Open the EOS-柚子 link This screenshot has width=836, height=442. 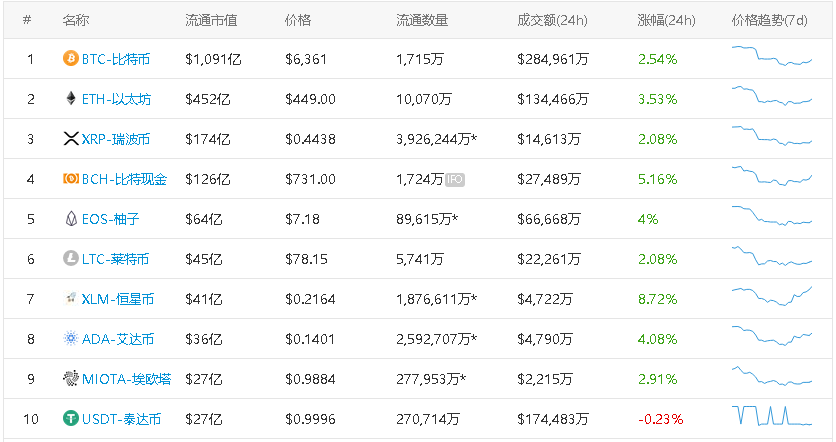pos(110,219)
